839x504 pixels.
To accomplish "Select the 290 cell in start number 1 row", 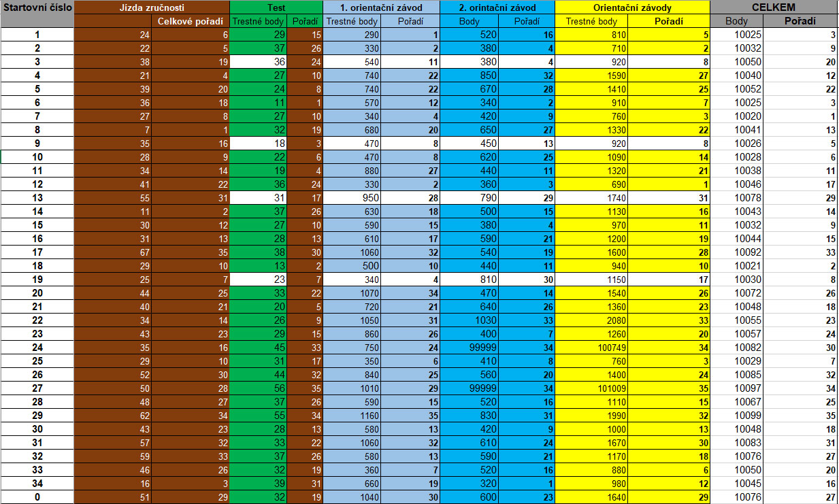I will (351, 34).
